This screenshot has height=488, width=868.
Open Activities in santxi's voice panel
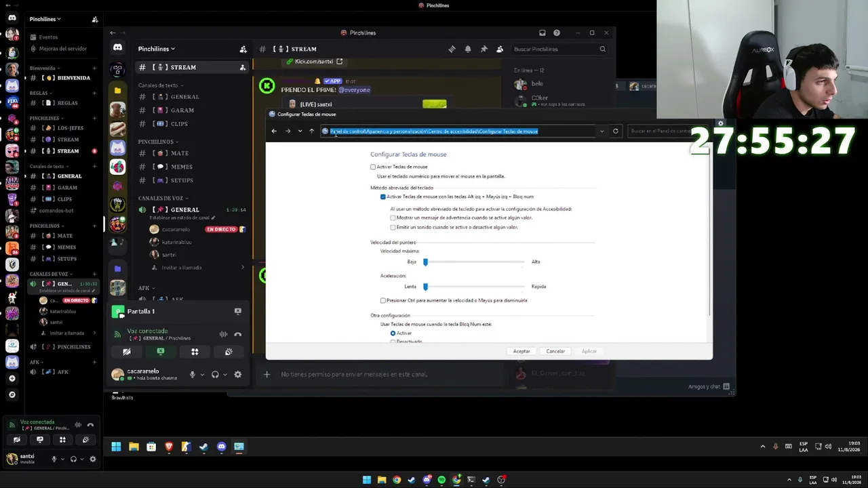pos(62,440)
